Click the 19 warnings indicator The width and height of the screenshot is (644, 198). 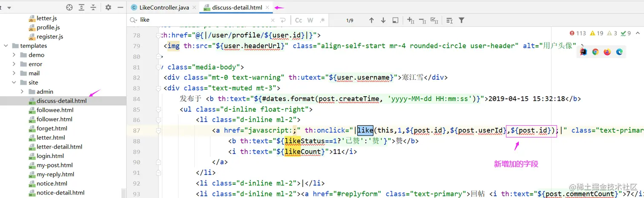[597, 33]
